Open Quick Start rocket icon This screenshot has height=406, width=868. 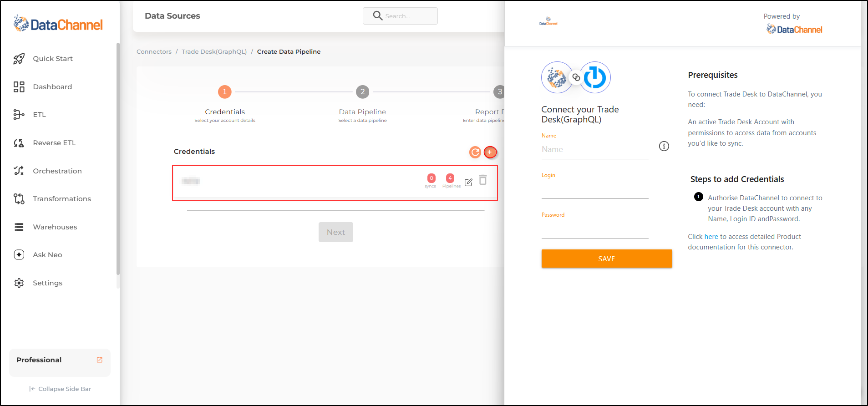[x=19, y=59]
